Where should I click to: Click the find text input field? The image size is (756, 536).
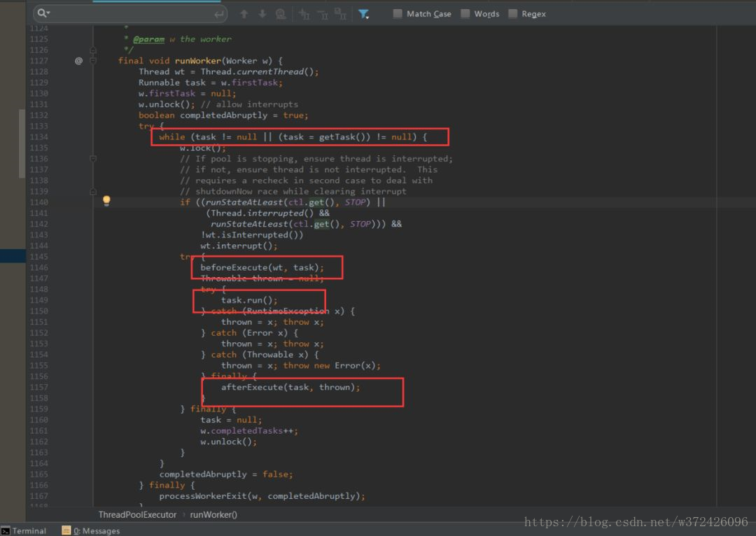tap(130, 13)
